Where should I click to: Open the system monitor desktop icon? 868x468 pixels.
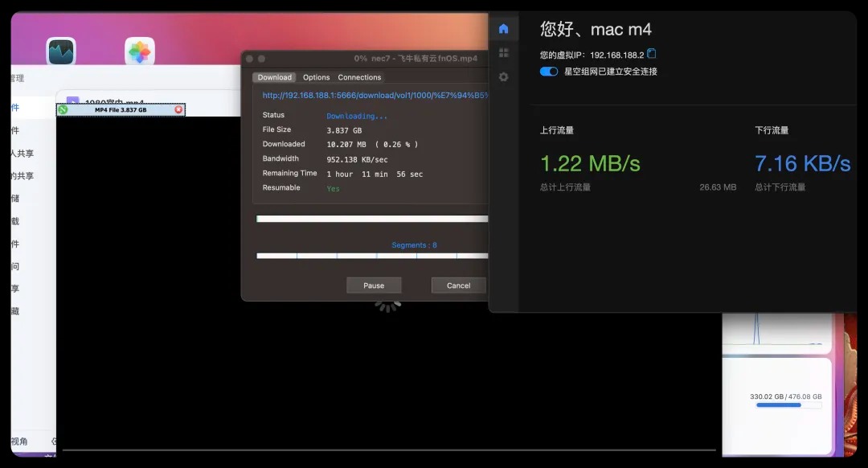coord(61,52)
